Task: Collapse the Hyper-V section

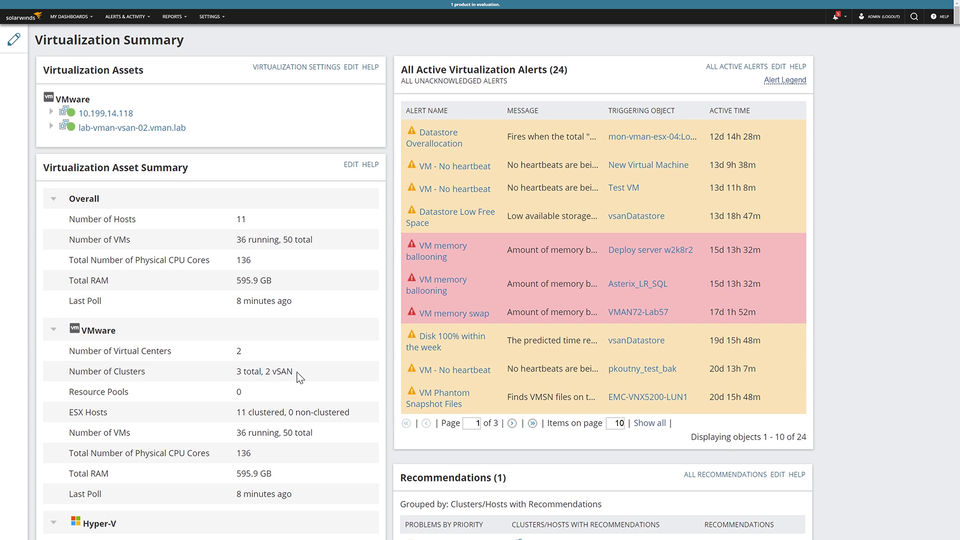Action: click(x=53, y=523)
